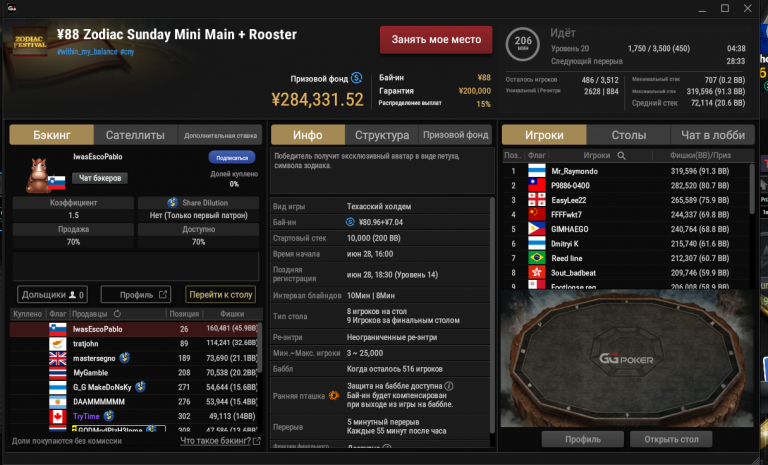Click the Подписаться button

232,158
